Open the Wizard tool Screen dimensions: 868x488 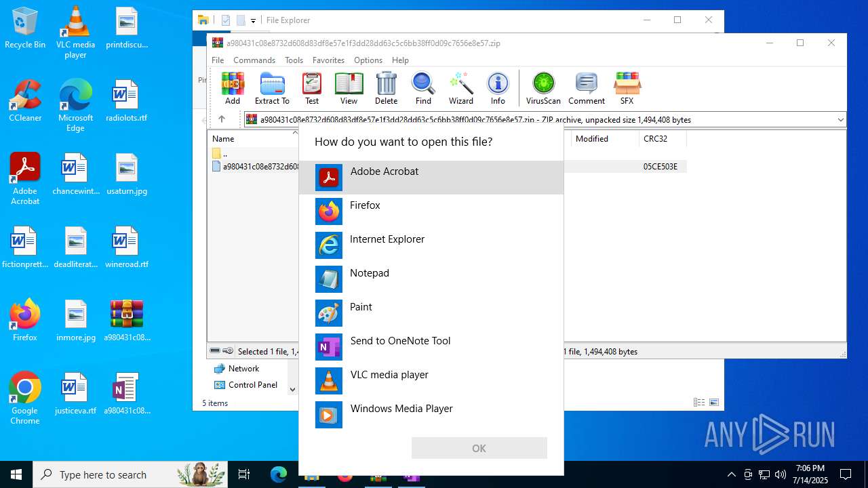point(460,89)
